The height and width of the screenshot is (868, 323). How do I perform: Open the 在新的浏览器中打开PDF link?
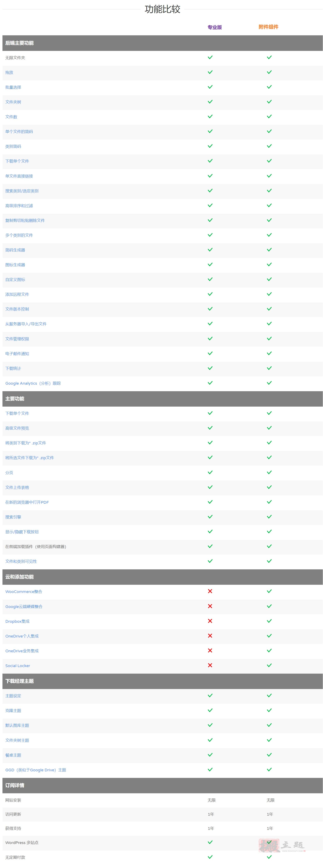click(27, 502)
